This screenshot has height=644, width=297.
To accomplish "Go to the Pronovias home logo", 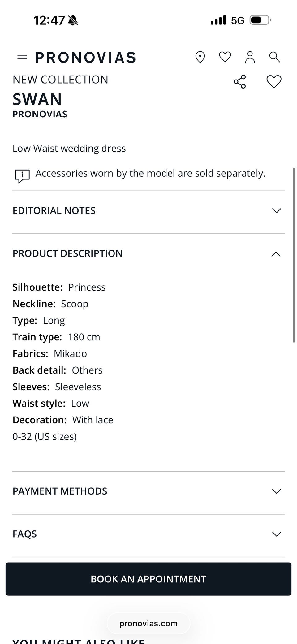I will point(86,58).
